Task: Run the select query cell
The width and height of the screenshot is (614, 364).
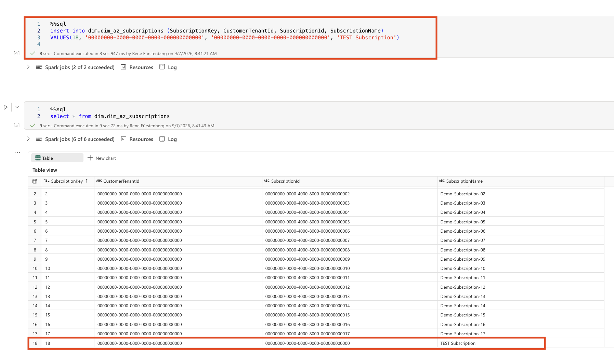Action: pyautogui.click(x=5, y=107)
